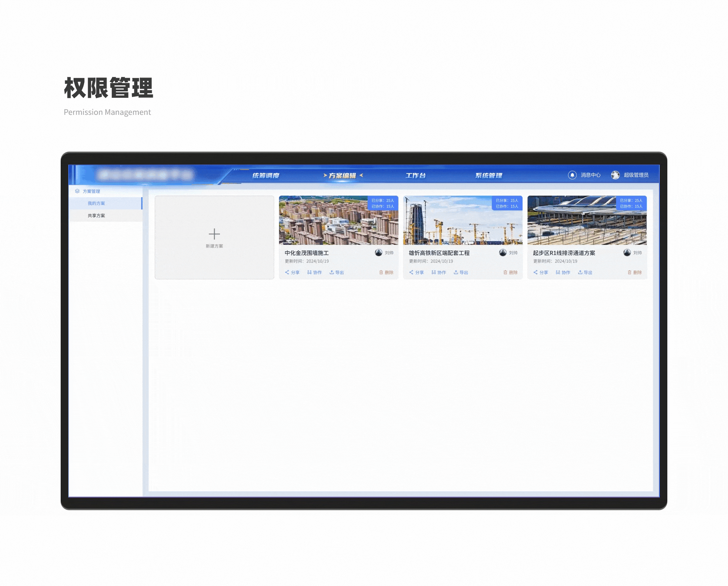Collapse the 方案管理 sidebar group
This screenshot has height=586, width=728.
click(x=91, y=191)
